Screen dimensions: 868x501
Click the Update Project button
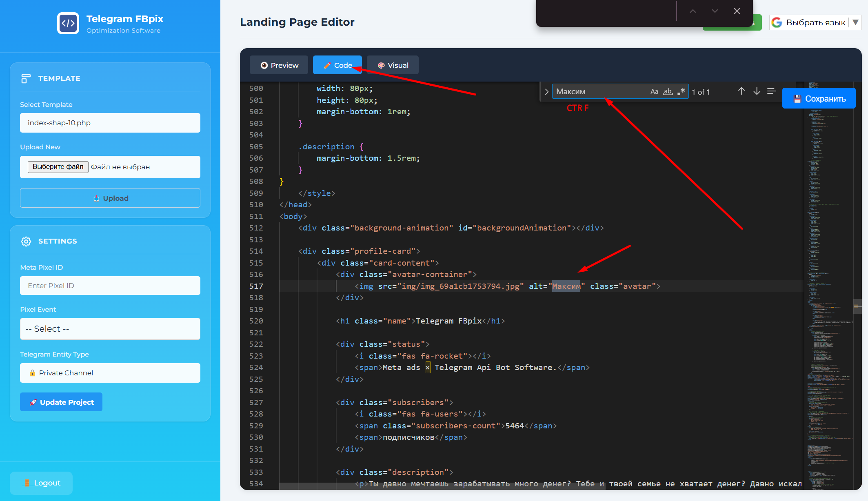61,402
